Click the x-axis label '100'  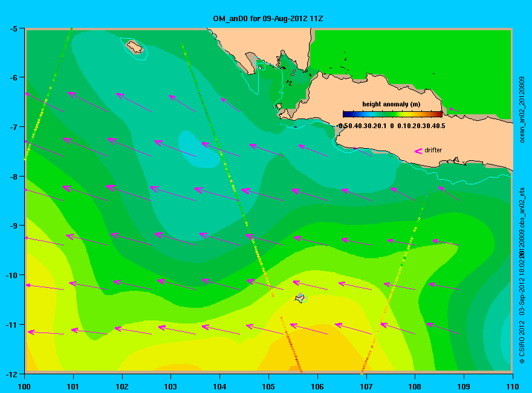24,386
